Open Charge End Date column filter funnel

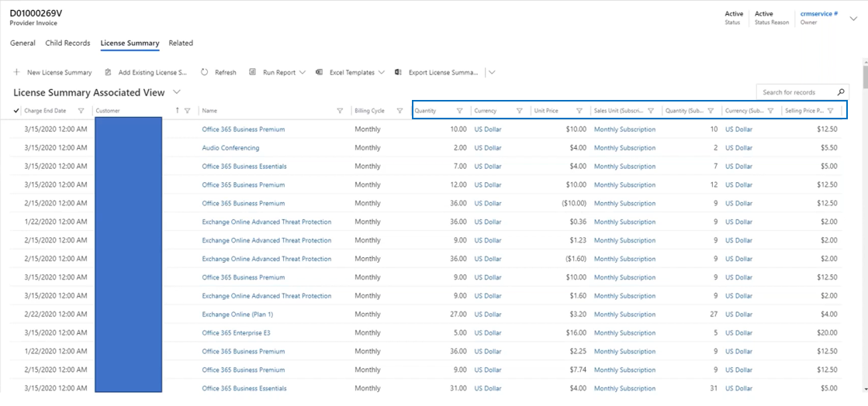coord(81,111)
